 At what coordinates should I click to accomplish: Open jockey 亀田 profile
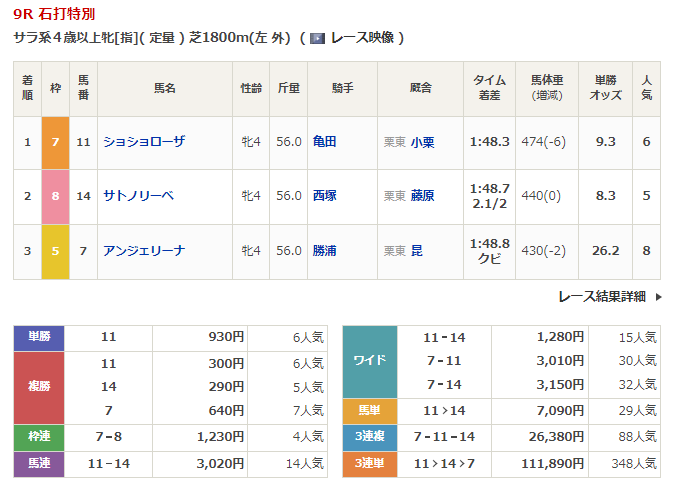click(x=324, y=142)
